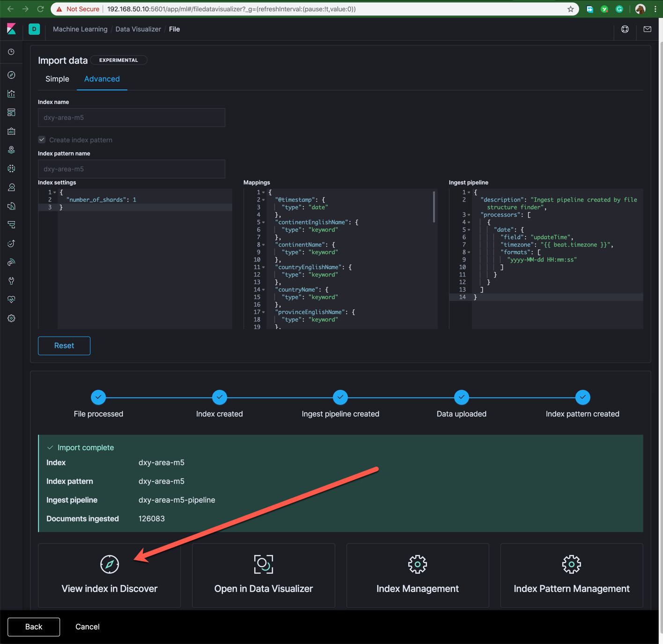The height and width of the screenshot is (644, 663).
Task: Collapse the @timestamp block in Mappings
Action: coord(264,200)
